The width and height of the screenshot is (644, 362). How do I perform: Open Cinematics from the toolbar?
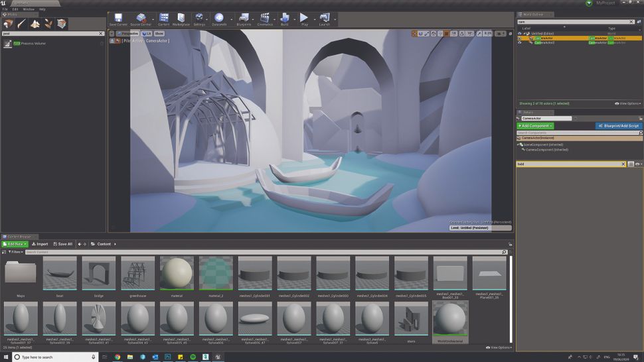coord(265,19)
